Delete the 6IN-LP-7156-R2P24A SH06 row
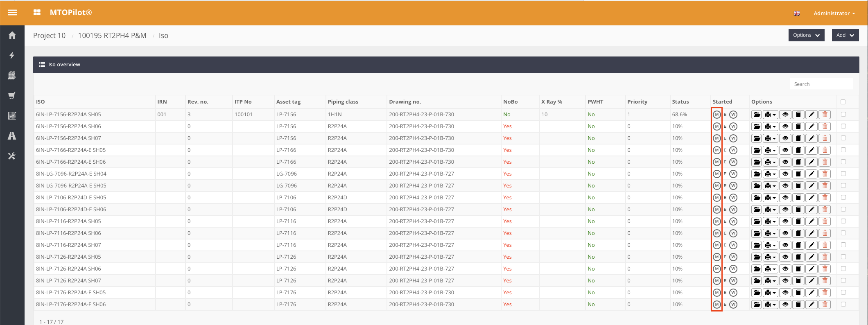 point(825,126)
